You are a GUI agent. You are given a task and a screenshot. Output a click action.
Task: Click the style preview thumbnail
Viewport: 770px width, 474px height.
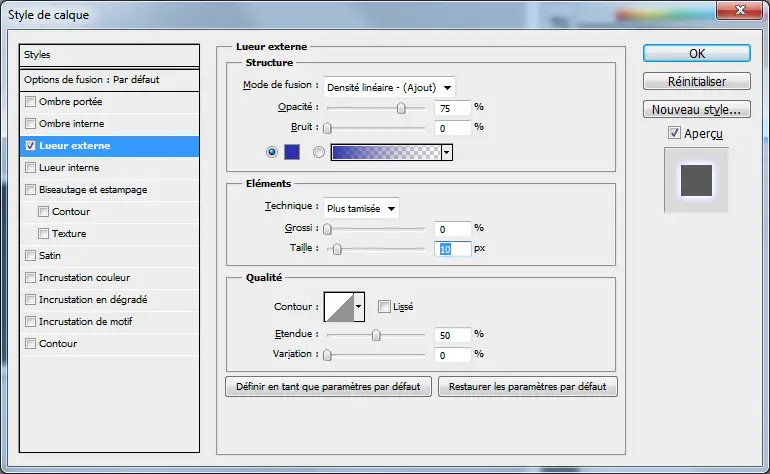click(696, 180)
